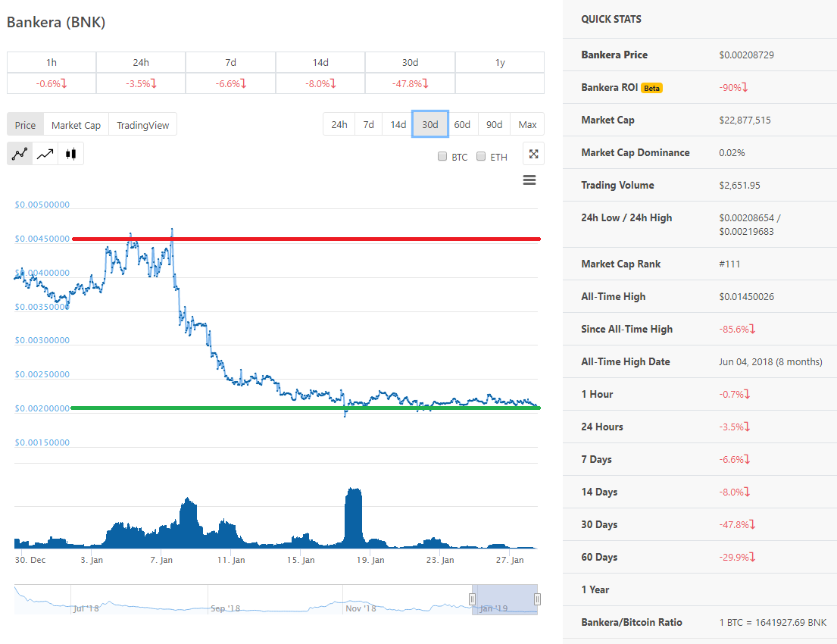This screenshot has width=837, height=644.
Task: Click the 1y percent change header cell
Action: point(500,62)
